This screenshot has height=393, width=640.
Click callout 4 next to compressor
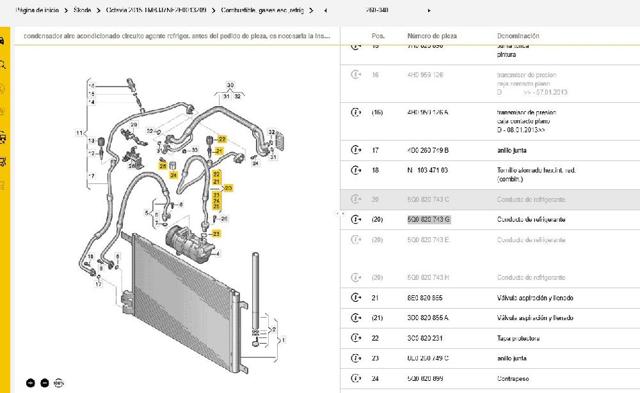218,254
